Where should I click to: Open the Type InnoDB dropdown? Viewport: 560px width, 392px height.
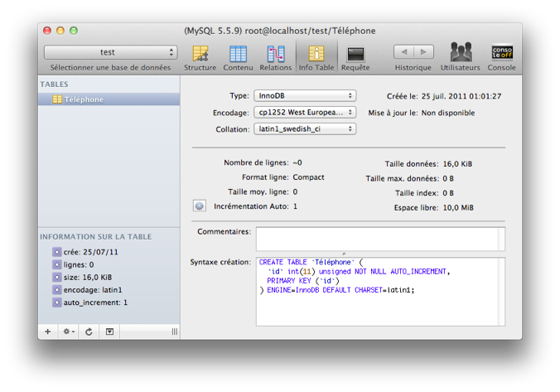point(305,96)
